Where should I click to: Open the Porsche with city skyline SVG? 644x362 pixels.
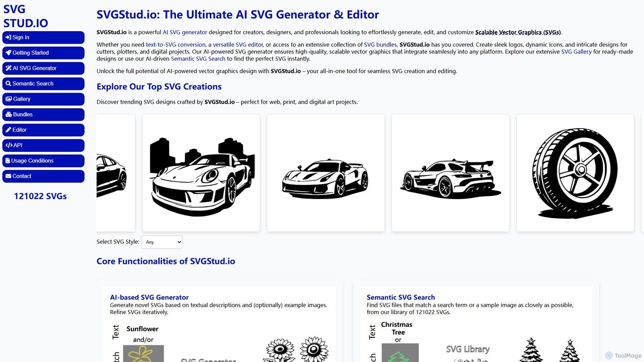click(x=201, y=173)
